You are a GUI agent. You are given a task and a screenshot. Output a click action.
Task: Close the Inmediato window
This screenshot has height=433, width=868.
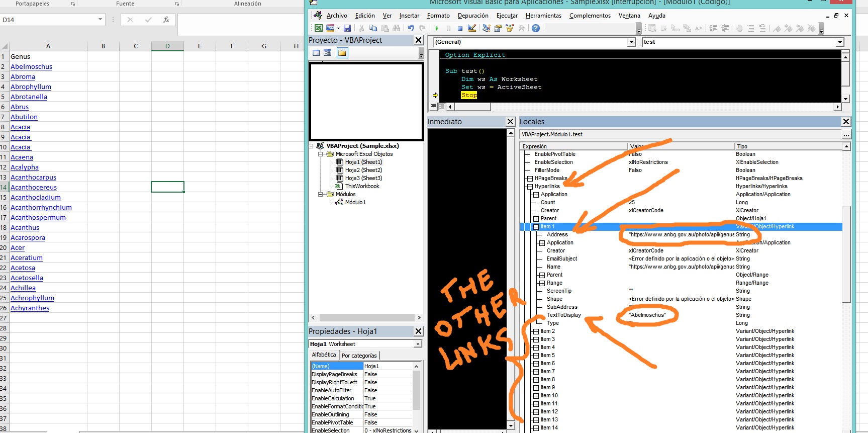coord(510,122)
